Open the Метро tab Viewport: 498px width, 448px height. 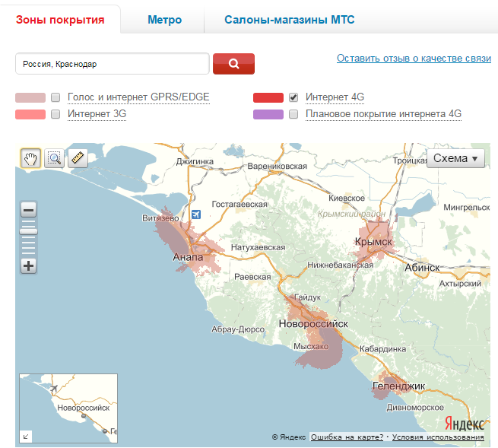coord(164,20)
